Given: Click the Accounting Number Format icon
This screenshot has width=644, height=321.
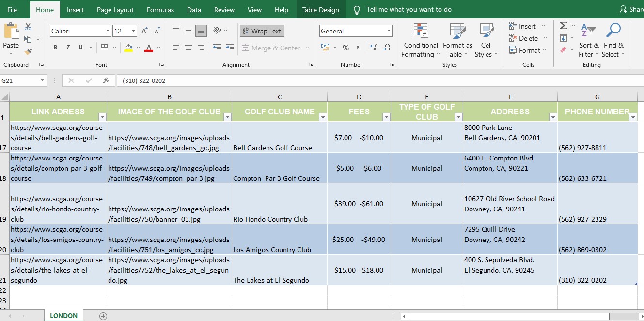Looking at the screenshot, I should pos(325,48).
